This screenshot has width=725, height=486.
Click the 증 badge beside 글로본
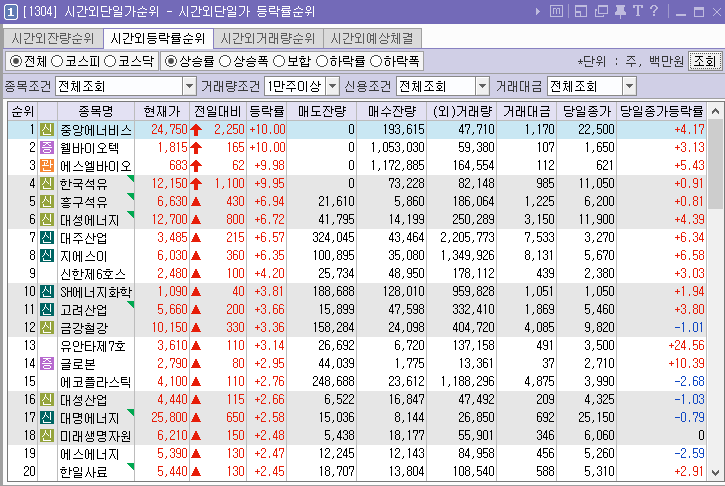(47, 364)
